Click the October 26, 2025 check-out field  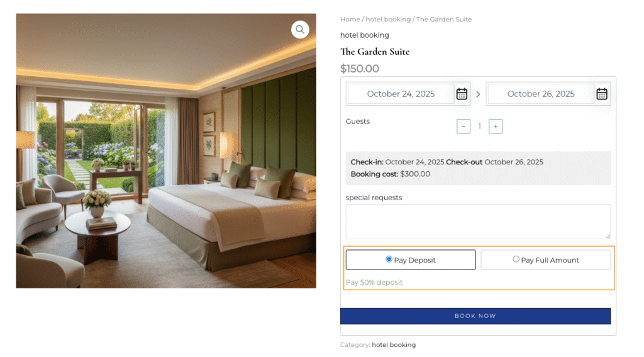pyautogui.click(x=541, y=94)
